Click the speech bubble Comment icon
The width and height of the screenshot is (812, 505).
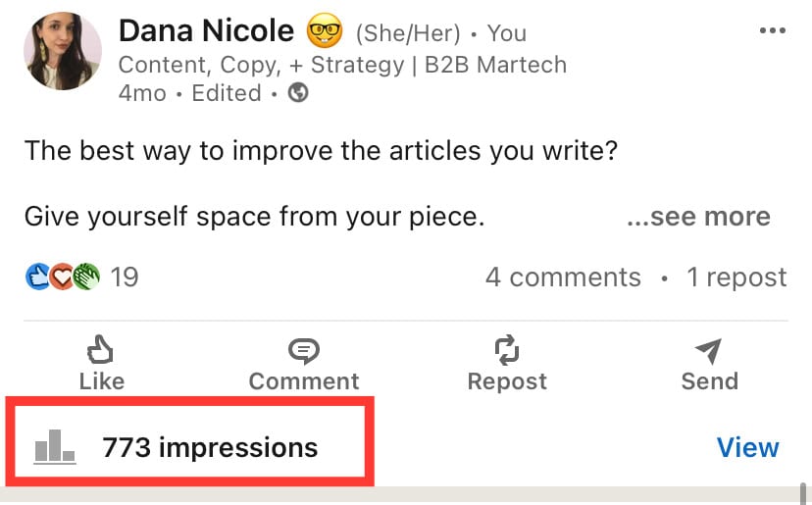[304, 351]
